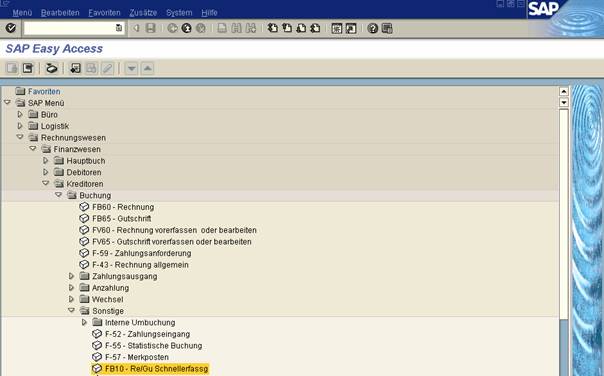Select FB60 - Rechnung transaction
The height and width of the screenshot is (376, 604).
click(123, 207)
